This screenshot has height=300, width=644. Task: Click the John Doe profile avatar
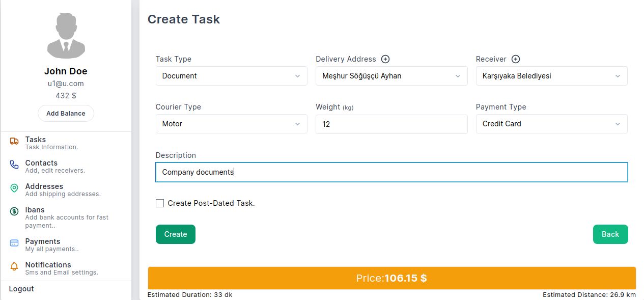coord(66,36)
